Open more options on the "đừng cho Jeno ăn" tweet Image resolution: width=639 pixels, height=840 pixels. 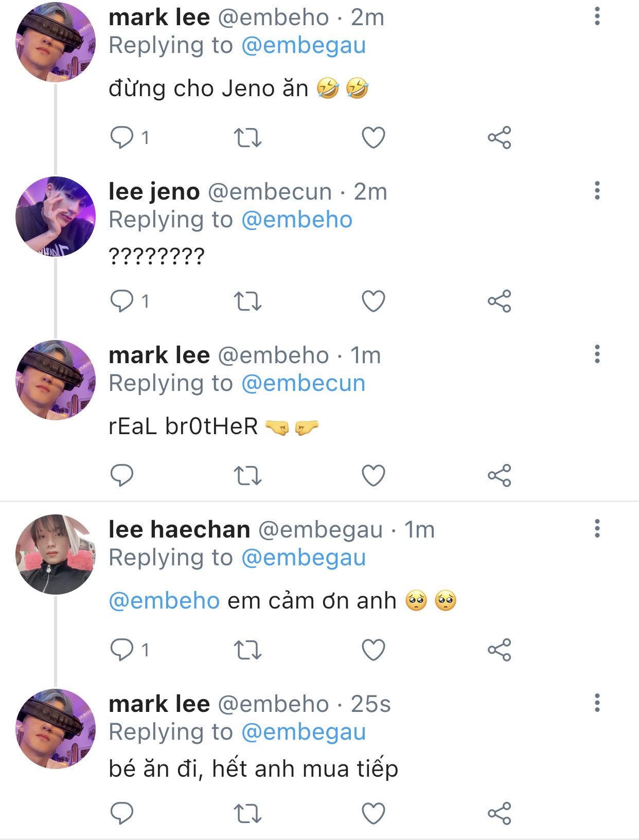click(597, 16)
